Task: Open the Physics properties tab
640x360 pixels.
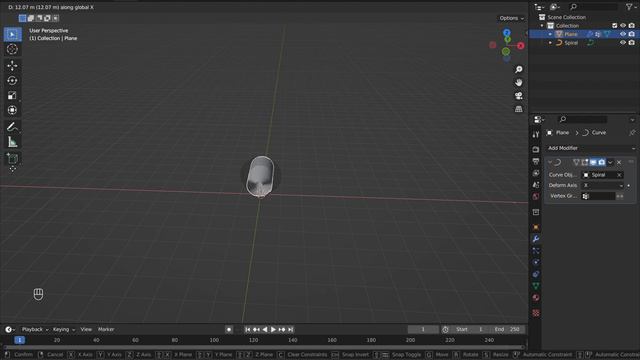Action: 536,262
